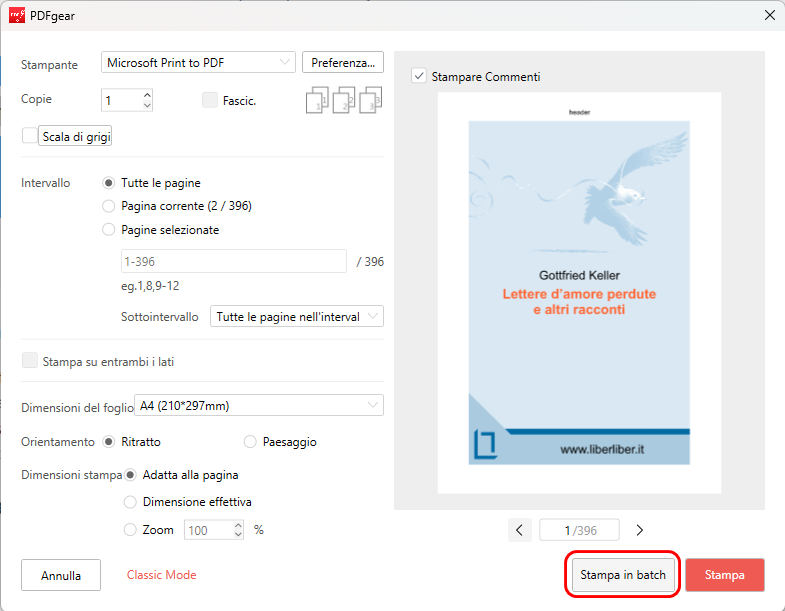Enable the Scala di grigi checkbox
The image size is (785, 611).
pyautogui.click(x=30, y=136)
